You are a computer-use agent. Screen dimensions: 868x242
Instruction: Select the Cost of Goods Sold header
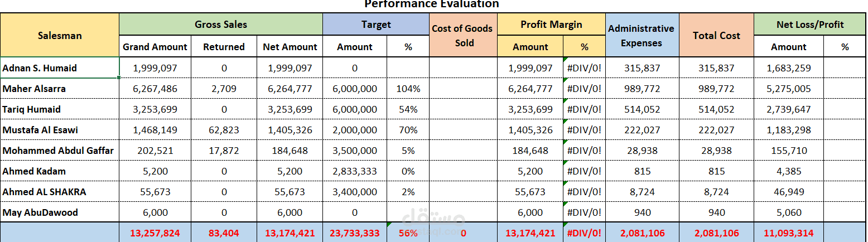[x=462, y=36]
